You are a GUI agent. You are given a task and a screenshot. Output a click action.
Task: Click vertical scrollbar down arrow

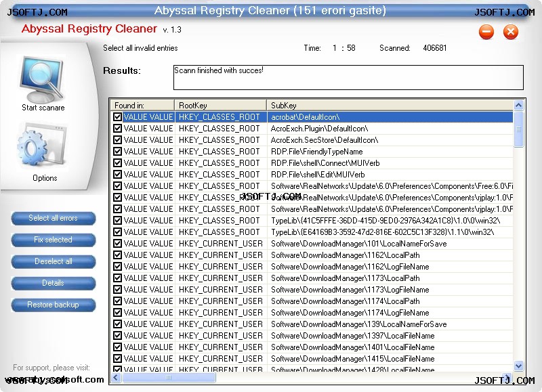(518, 366)
